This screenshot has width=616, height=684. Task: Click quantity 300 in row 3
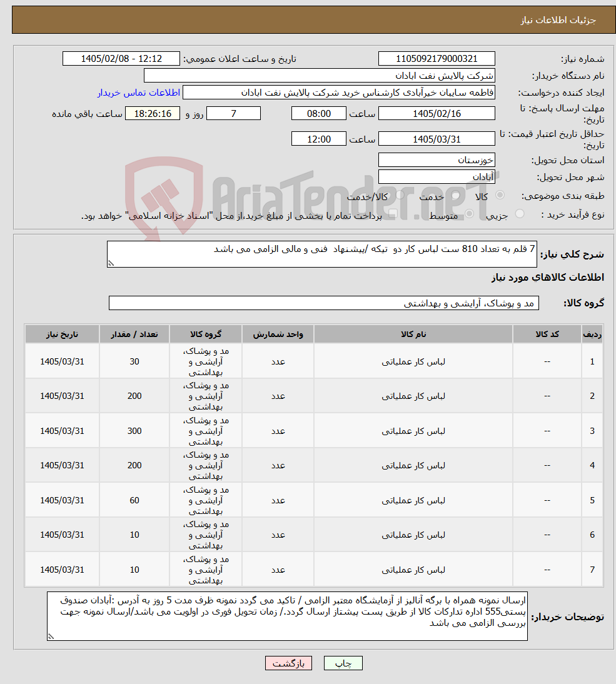pos(134,431)
